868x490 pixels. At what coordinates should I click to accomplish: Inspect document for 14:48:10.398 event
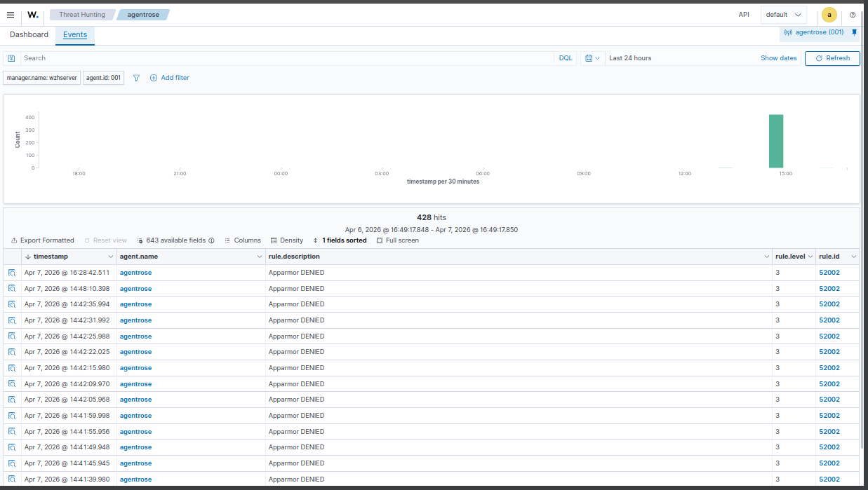[x=12, y=289]
